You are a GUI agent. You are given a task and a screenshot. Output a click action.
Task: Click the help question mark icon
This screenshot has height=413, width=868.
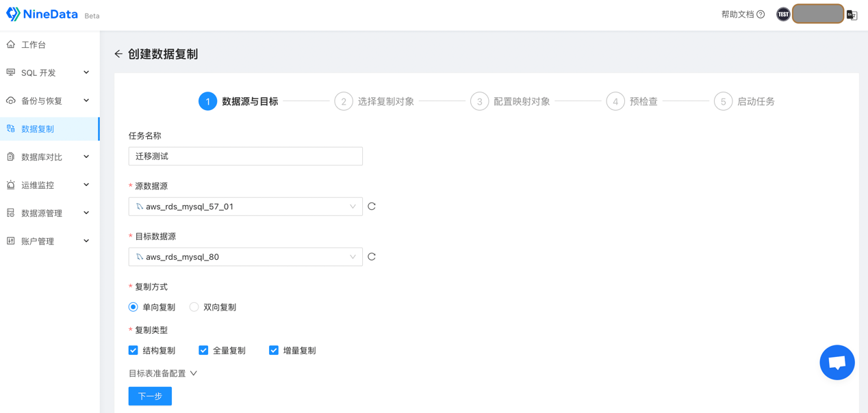click(x=761, y=14)
